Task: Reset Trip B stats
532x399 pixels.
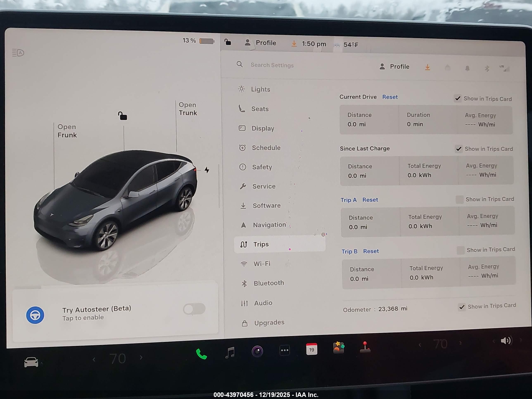Action: tap(371, 251)
